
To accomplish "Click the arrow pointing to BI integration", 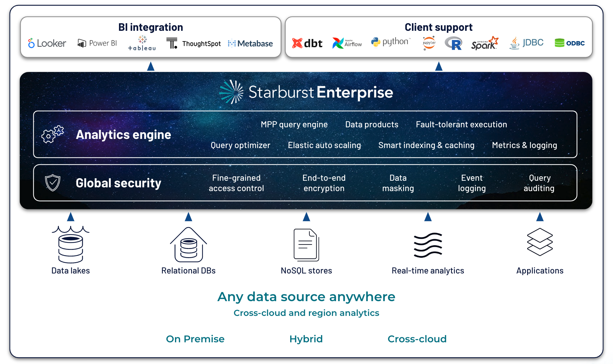I will click(x=151, y=66).
